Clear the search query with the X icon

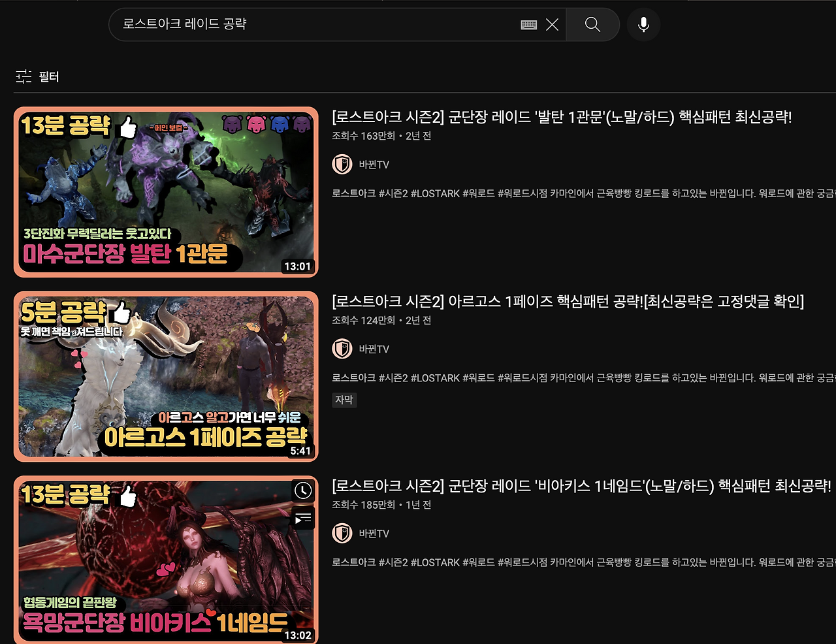552,24
